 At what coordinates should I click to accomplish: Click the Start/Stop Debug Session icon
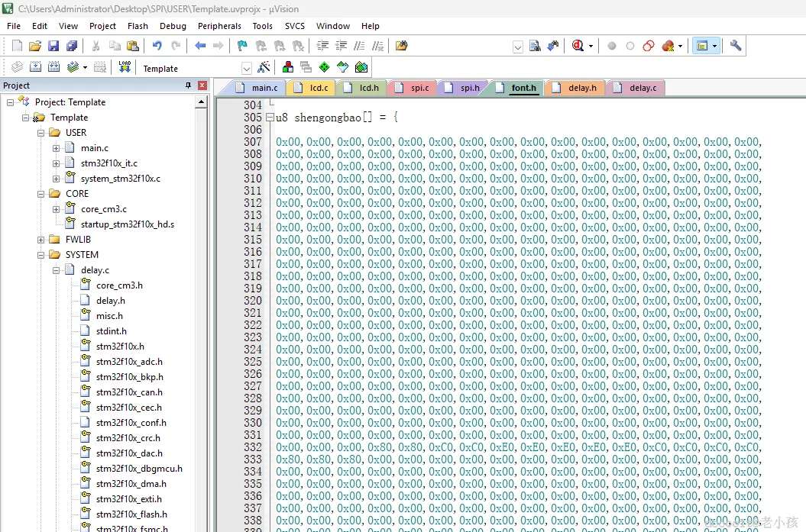pyautogui.click(x=578, y=46)
